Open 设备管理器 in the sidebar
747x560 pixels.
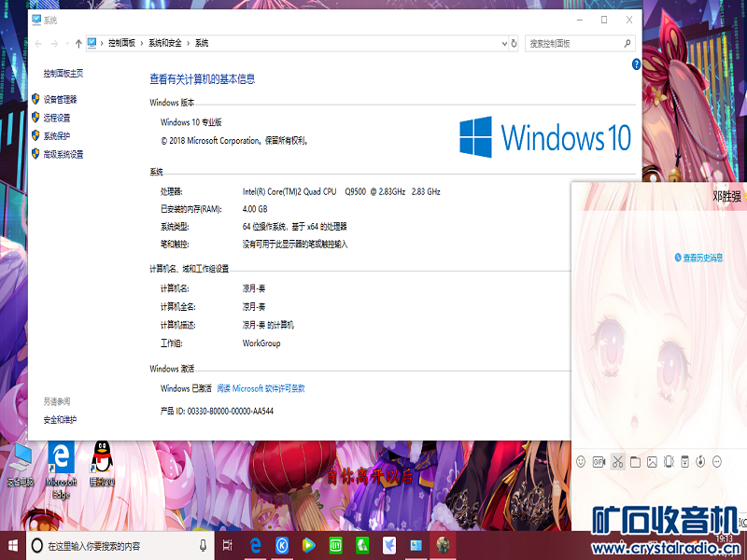(x=60, y=100)
